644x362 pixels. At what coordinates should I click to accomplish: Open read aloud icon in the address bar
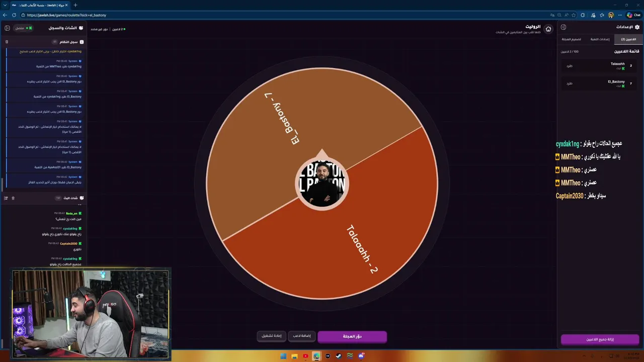566,15
